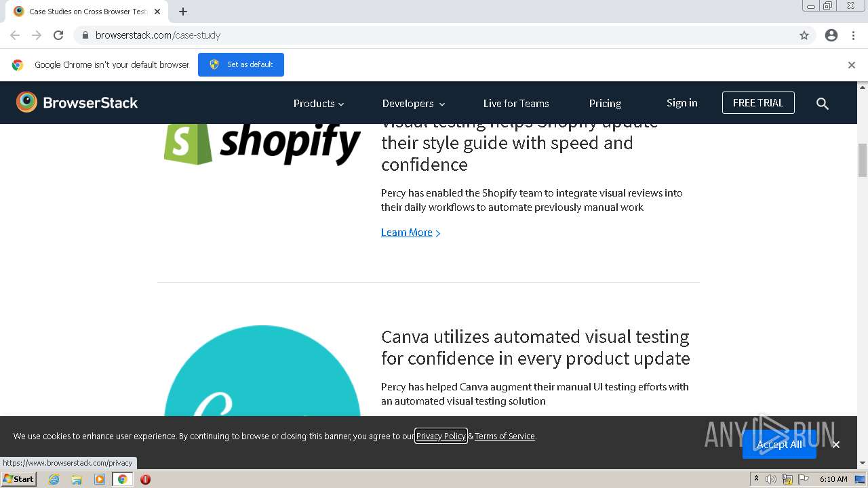Screen dimensions: 868x488
Task: Click the browser forward arrow
Action: coord(37,35)
